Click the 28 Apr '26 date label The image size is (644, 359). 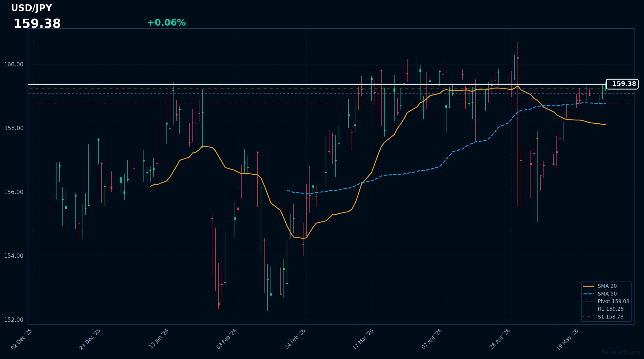[500, 339]
